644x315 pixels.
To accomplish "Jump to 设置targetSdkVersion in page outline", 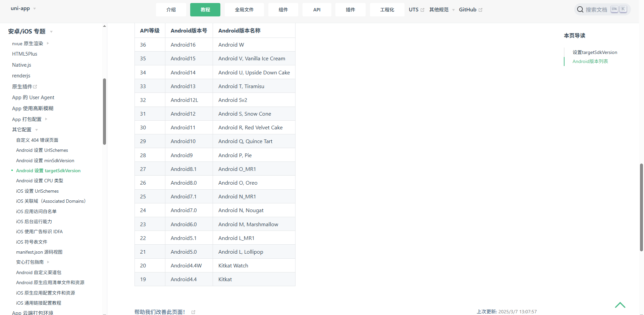I will point(594,52).
